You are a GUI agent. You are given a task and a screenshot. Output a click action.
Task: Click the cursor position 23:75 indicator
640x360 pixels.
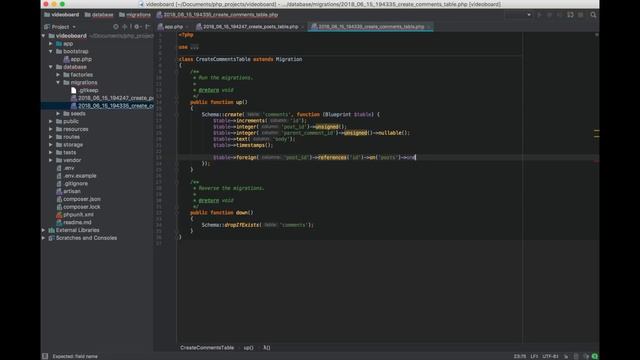(520, 356)
